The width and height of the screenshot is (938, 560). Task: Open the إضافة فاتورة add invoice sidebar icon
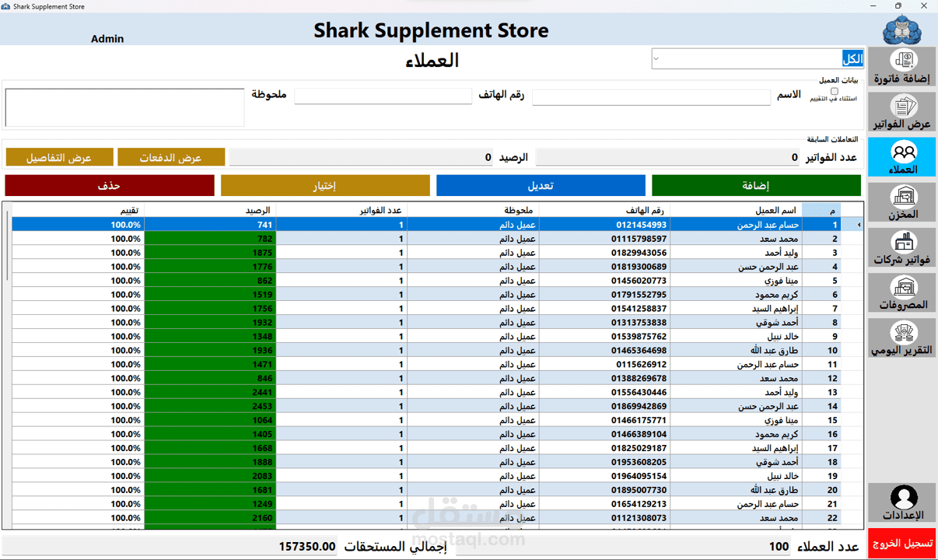(x=901, y=67)
